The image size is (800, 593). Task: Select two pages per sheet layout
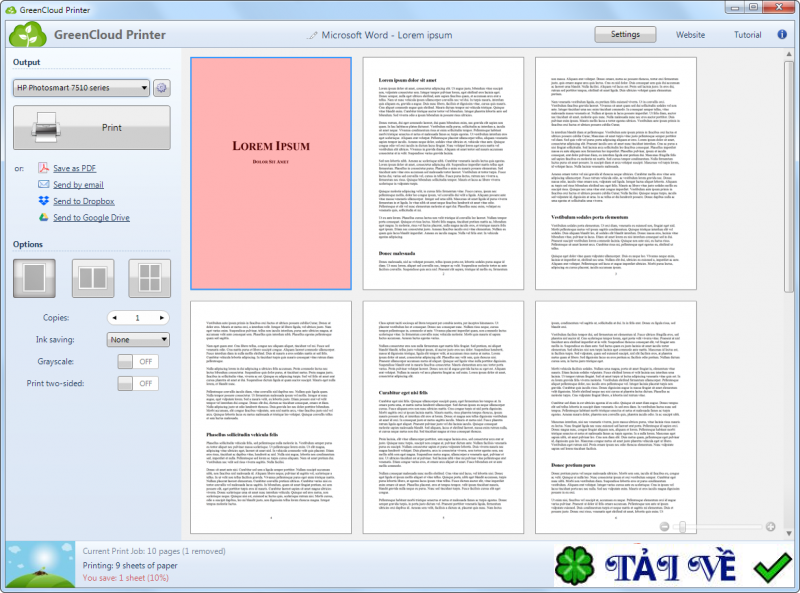pyautogui.click(x=93, y=278)
